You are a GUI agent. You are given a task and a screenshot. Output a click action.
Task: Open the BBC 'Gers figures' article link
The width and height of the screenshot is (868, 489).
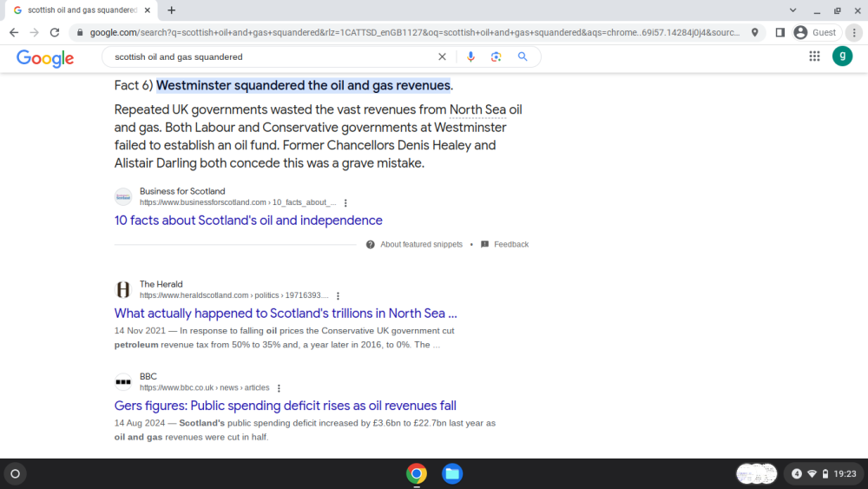coord(285,406)
